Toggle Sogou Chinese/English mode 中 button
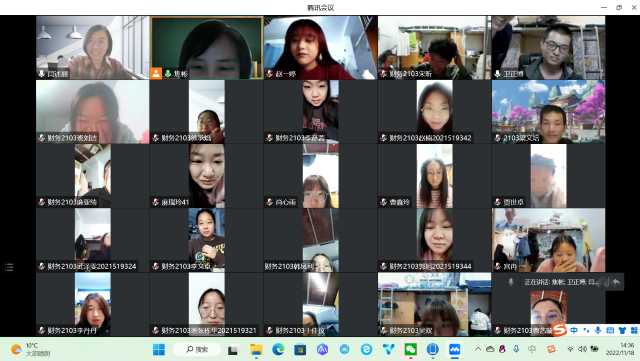 (x=574, y=330)
